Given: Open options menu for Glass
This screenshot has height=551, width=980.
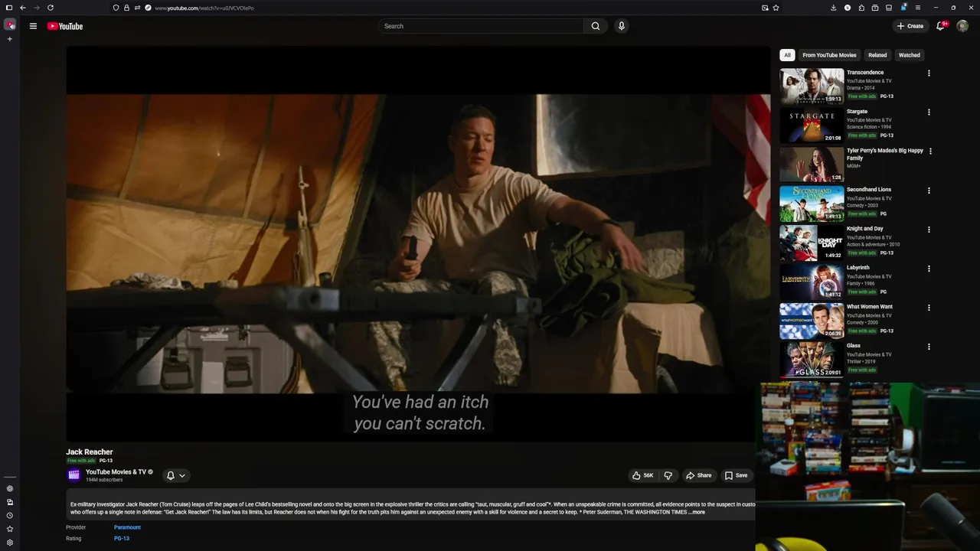Looking at the screenshot, I should coord(929,347).
